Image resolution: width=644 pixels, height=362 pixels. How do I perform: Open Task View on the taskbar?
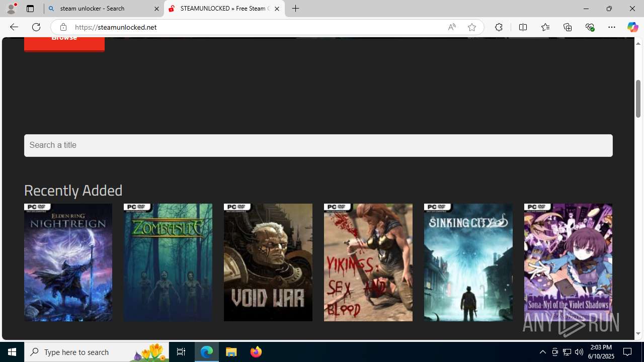click(181, 352)
